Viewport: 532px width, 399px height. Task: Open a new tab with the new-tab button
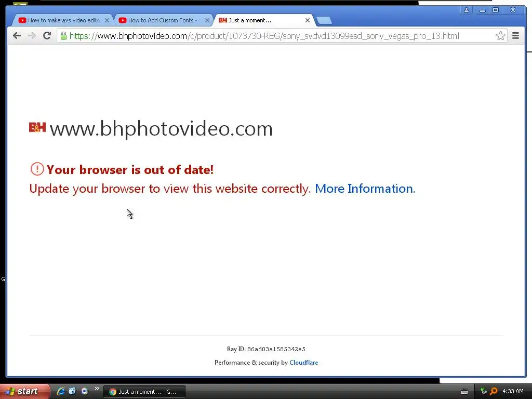click(324, 20)
